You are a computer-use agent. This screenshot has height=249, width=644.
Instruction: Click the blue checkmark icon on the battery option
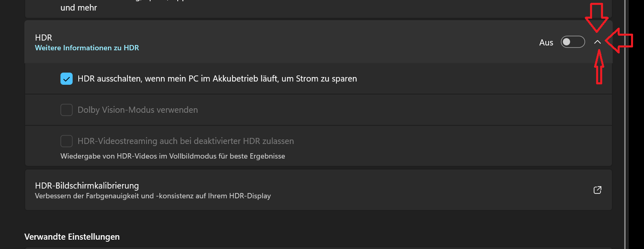(x=66, y=78)
